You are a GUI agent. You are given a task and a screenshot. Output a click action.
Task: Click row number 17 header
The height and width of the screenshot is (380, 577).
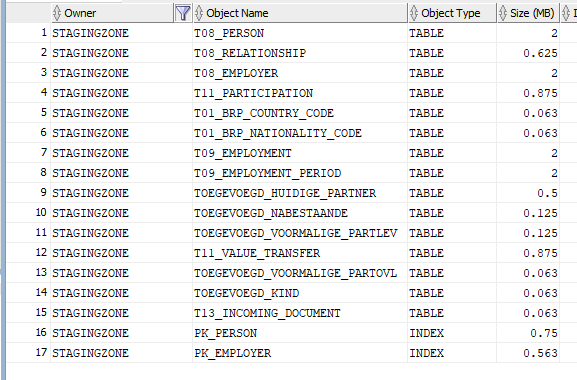tap(28, 353)
